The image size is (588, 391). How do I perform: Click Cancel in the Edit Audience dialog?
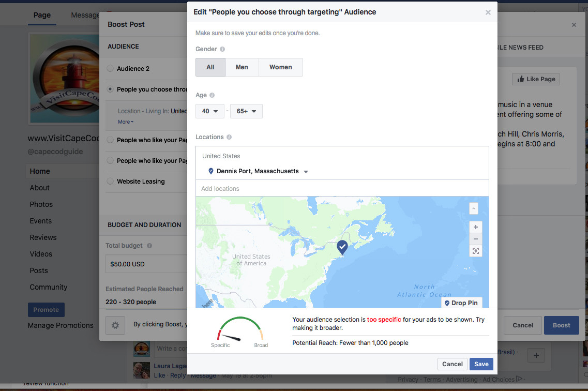[x=453, y=364]
